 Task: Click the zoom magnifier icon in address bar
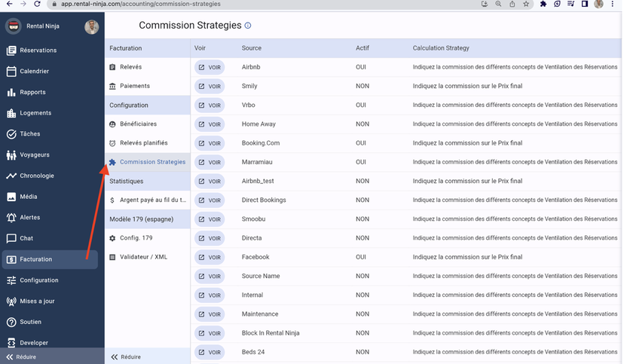click(x=498, y=4)
